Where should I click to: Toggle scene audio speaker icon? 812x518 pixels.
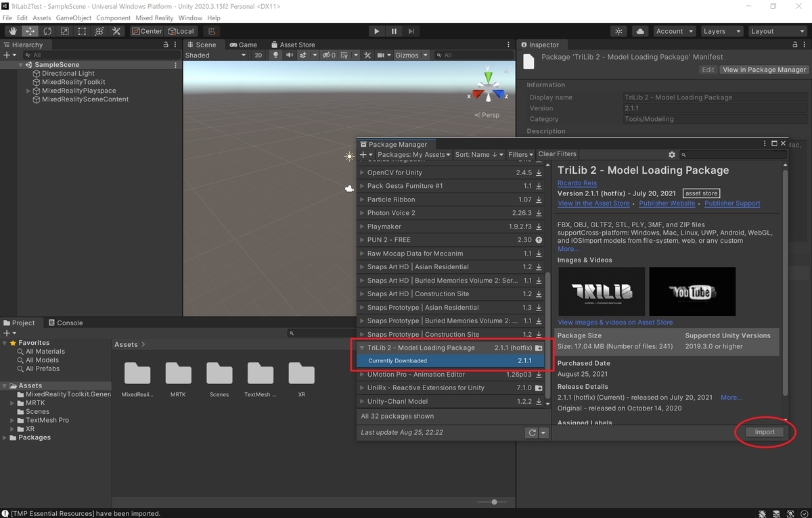click(x=290, y=55)
